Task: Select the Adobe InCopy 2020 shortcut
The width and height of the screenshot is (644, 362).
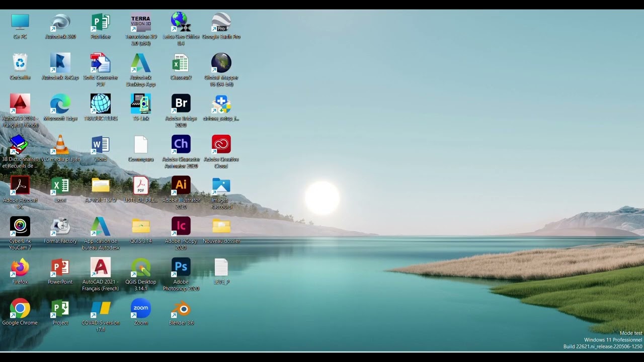Action: coord(181,226)
